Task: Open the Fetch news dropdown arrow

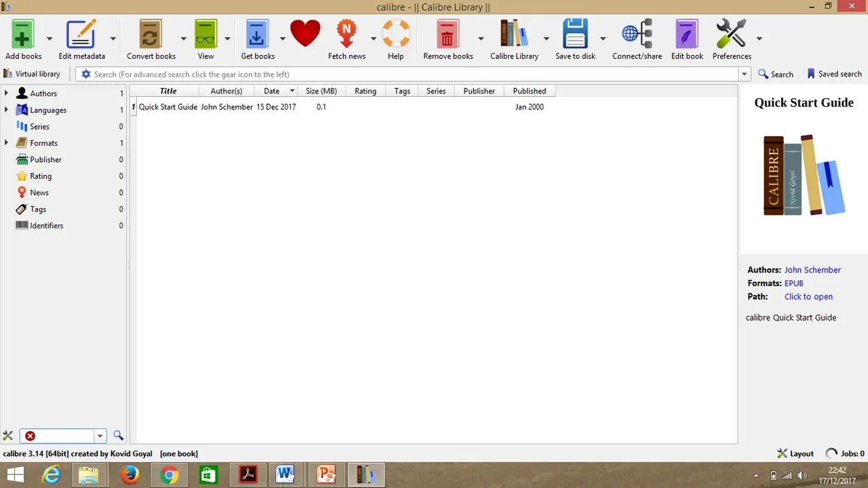Action: [x=373, y=39]
